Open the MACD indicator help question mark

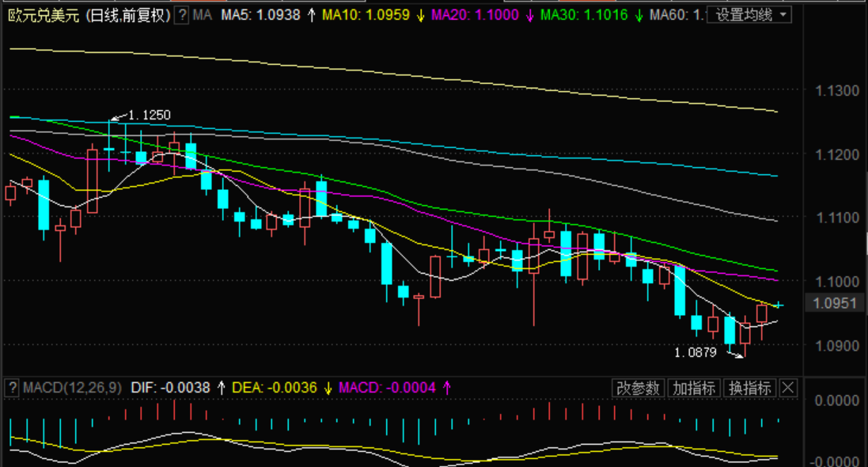pyautogui.click(x=13, y=388)
